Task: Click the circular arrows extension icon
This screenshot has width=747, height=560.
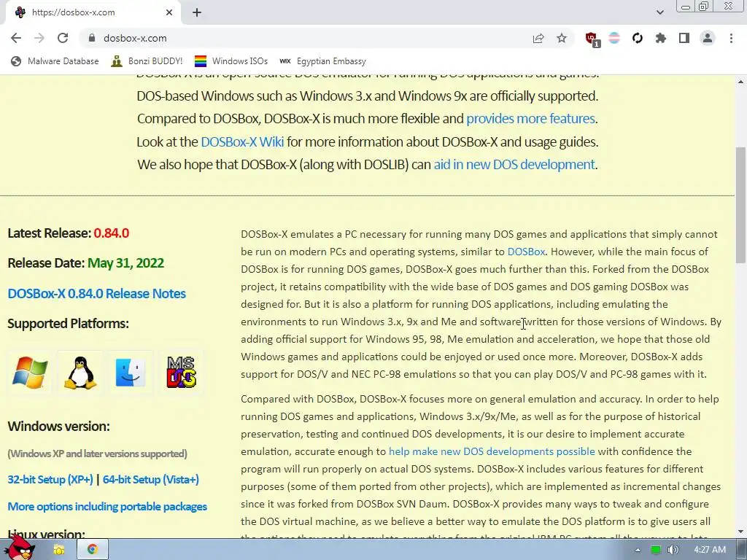Action: pyautogui.click(x=638, y=38)
